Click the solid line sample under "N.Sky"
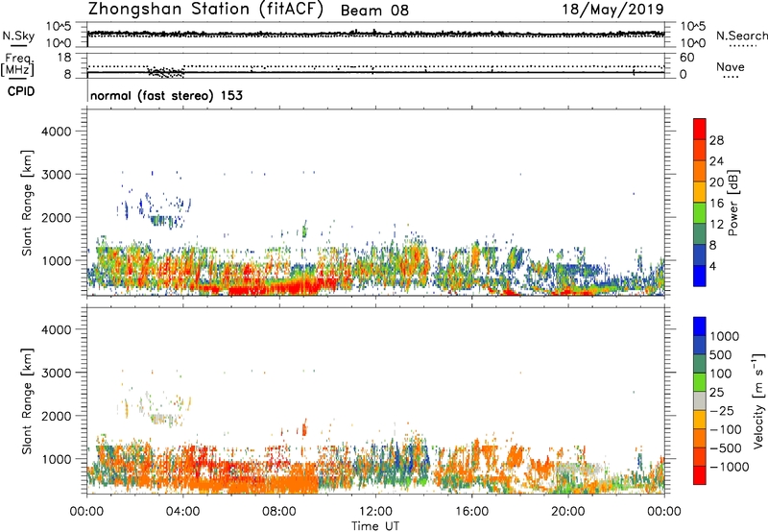Image resolution: width=768 pixels, height=532 pixels. (18, 45)
